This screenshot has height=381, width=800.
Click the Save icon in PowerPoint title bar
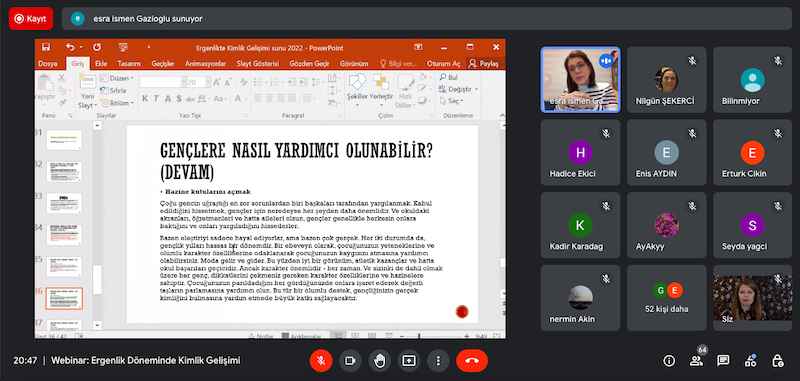(46, 47)
